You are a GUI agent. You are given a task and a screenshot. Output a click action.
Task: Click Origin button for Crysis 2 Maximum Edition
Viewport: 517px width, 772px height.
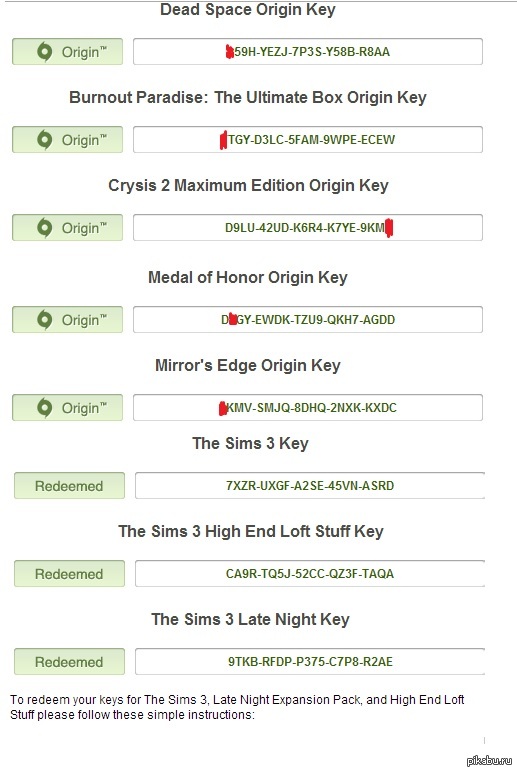coord(67,228)
